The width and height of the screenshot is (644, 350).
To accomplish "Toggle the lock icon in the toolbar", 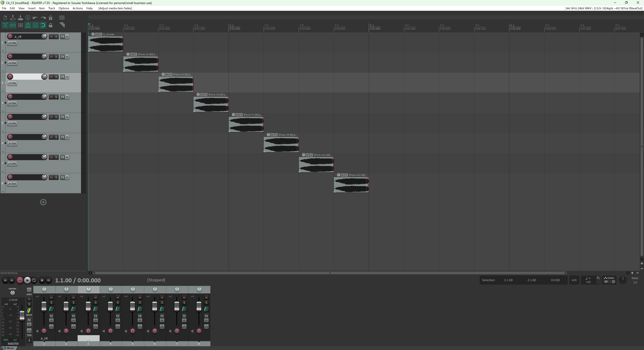I will pyautogui.click(x=51, y=25).
